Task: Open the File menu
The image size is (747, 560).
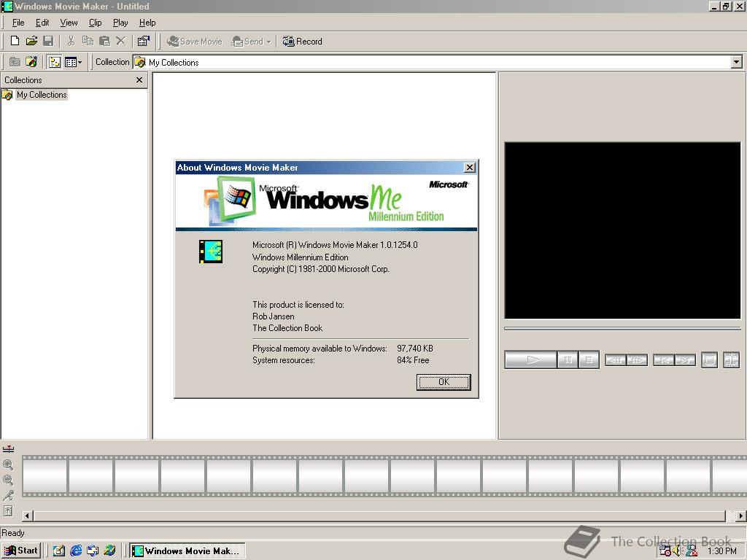Action: pos(18,23)
